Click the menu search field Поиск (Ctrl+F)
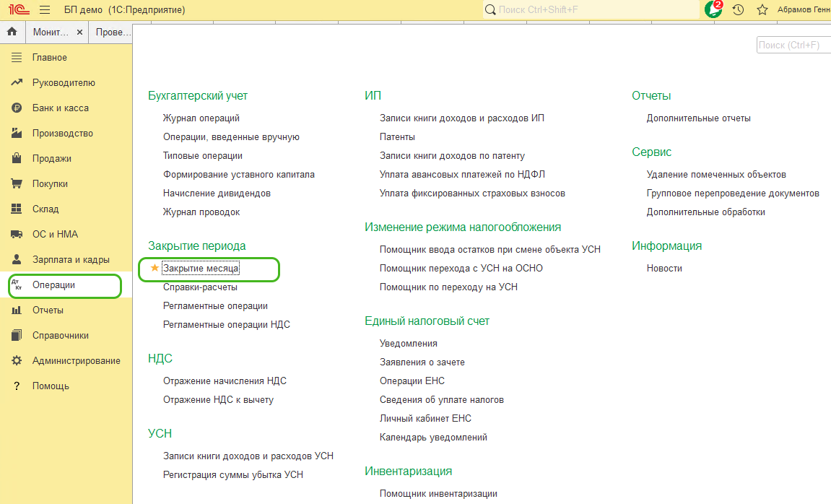This screenshot has height=504, width=831. pyautogui.click(x=793, y=45)
